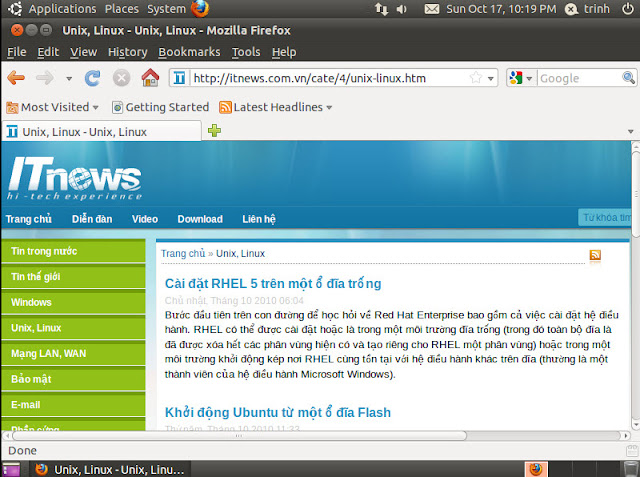Open the Video nav link

point(145,219)
